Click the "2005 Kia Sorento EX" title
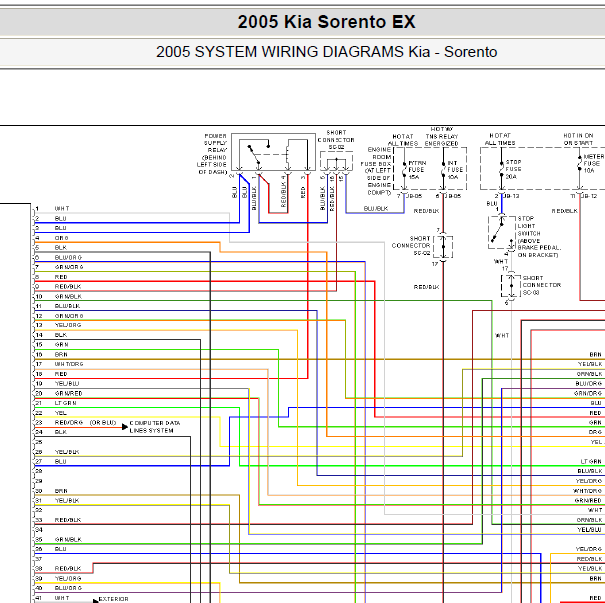 pyautogui.click(x=326, y=22)
